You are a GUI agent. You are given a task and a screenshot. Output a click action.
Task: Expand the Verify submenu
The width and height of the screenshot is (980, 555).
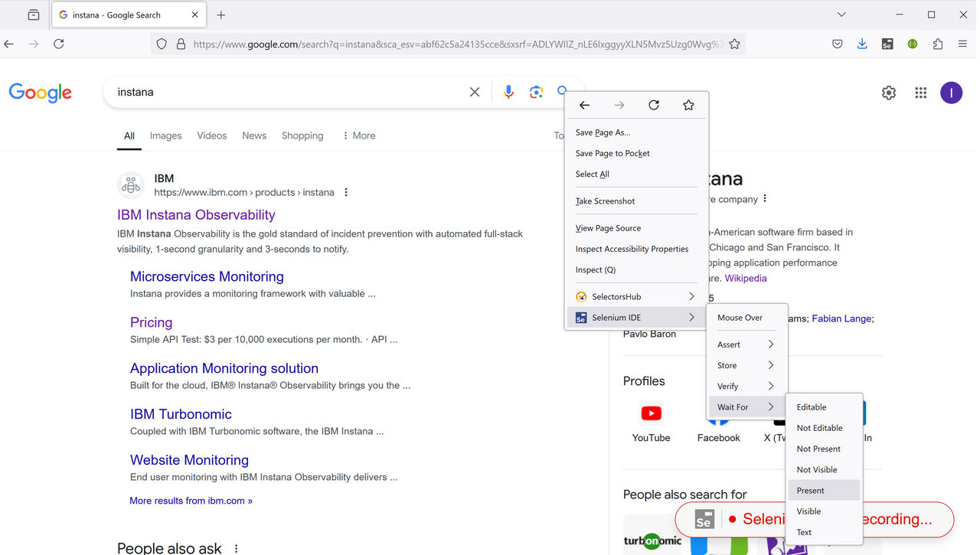746,387
